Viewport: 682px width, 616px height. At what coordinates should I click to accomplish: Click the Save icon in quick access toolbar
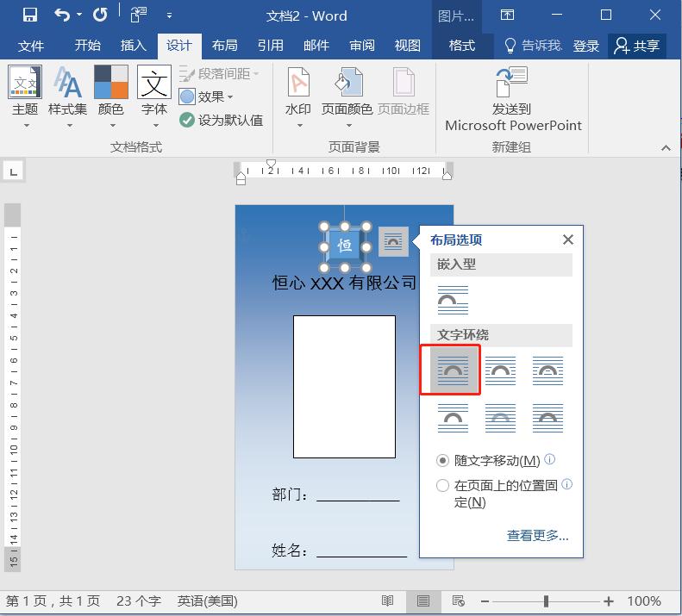pos(29,15)
